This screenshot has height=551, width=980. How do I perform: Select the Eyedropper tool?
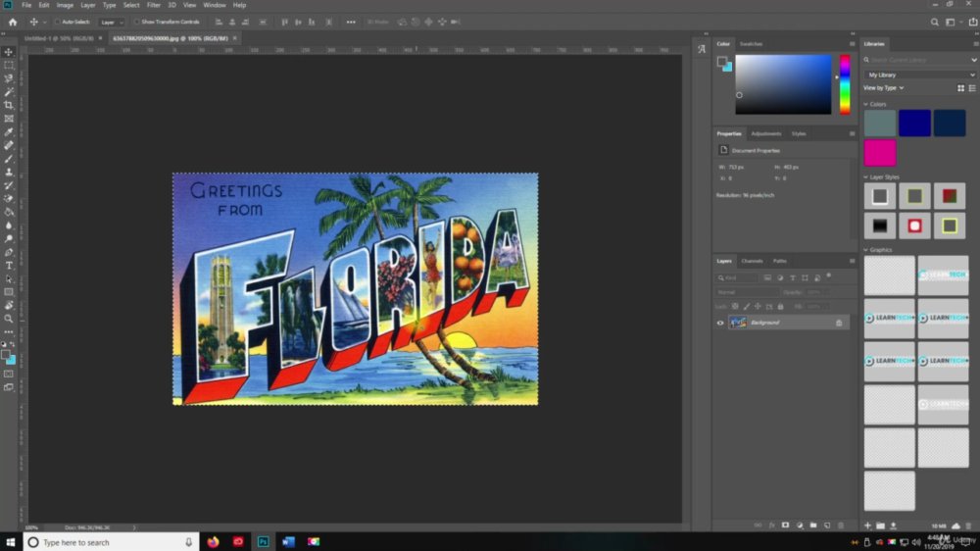point(9,132)
